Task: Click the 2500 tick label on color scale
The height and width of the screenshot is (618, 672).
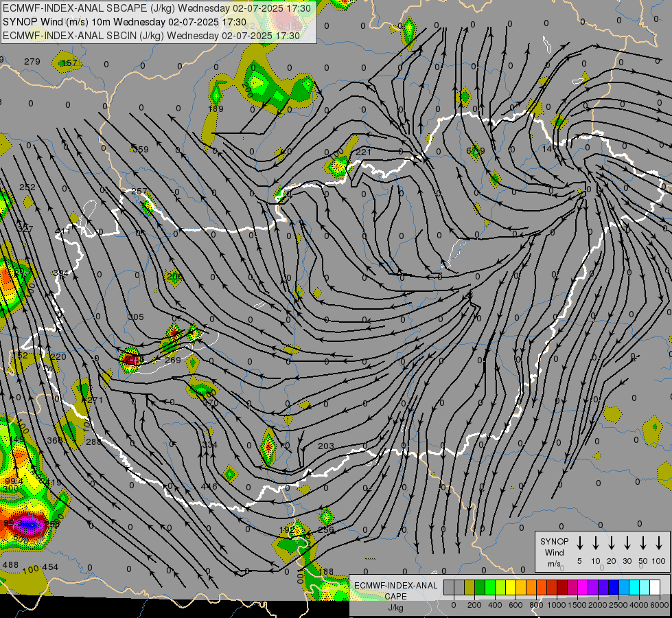Action: coord(618,605)
